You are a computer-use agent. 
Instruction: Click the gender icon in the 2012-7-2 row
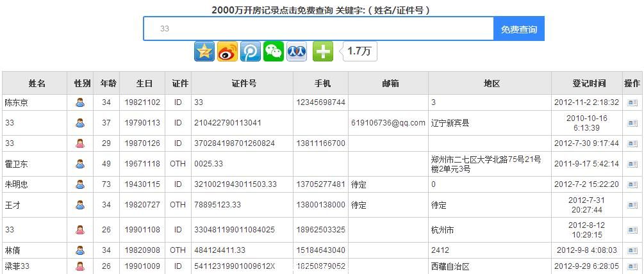point(80,184)
